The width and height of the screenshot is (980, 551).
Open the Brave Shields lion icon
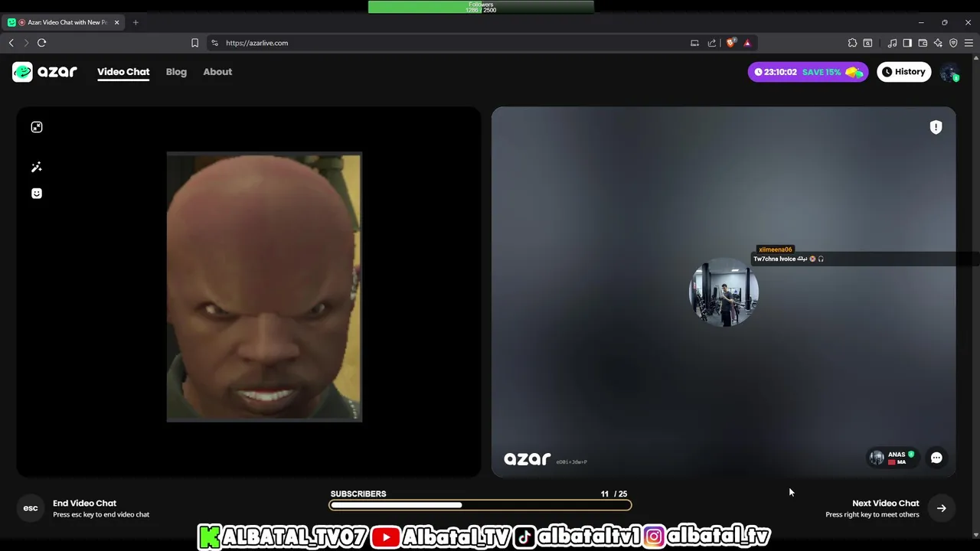tap(730, 43)
